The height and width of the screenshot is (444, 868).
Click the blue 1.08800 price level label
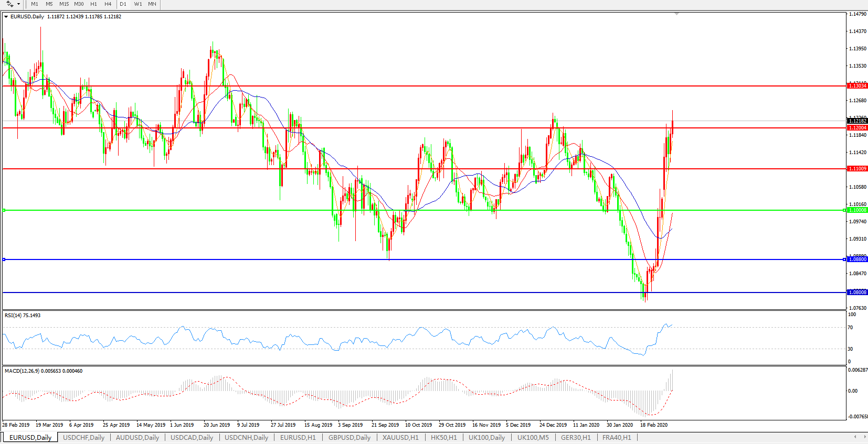click(x=858, y=259)
